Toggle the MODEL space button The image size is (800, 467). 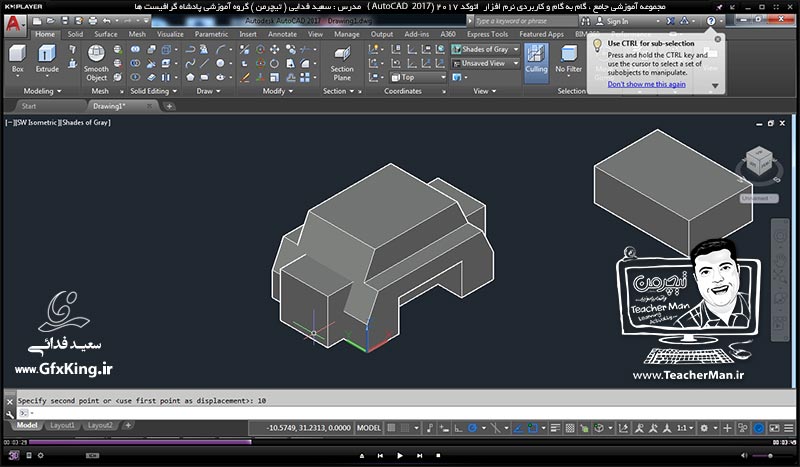point(369,428)
